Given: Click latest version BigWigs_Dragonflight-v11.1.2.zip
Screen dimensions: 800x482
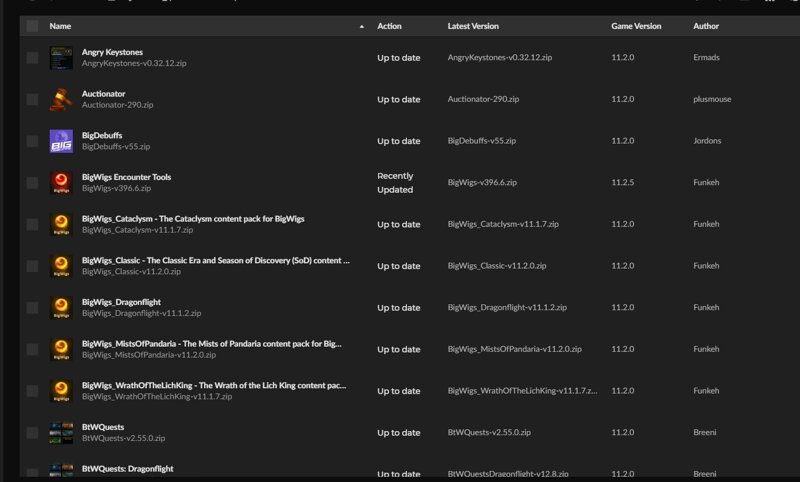Looking at the screenshot, I should click(507, 308).
